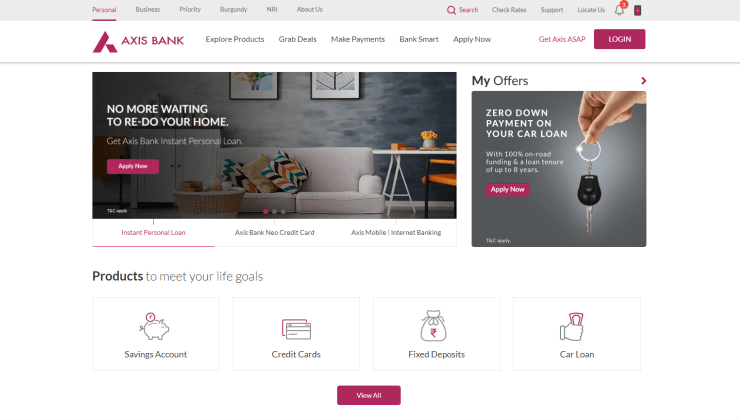Choose the Fixed Deposits money bag icon
The width and height of the screenshot is (740, 420).
point(433,326)
